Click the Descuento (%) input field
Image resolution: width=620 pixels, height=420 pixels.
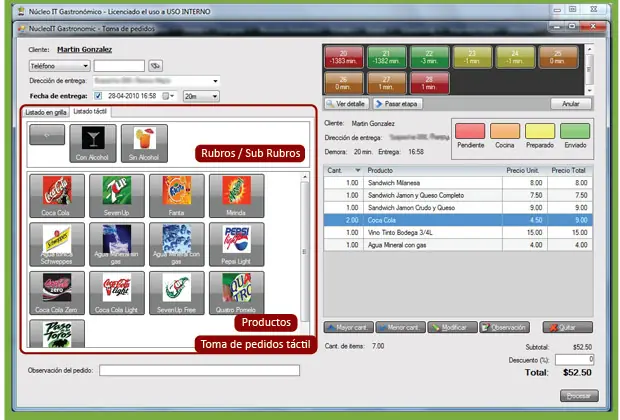click(575, 359)
